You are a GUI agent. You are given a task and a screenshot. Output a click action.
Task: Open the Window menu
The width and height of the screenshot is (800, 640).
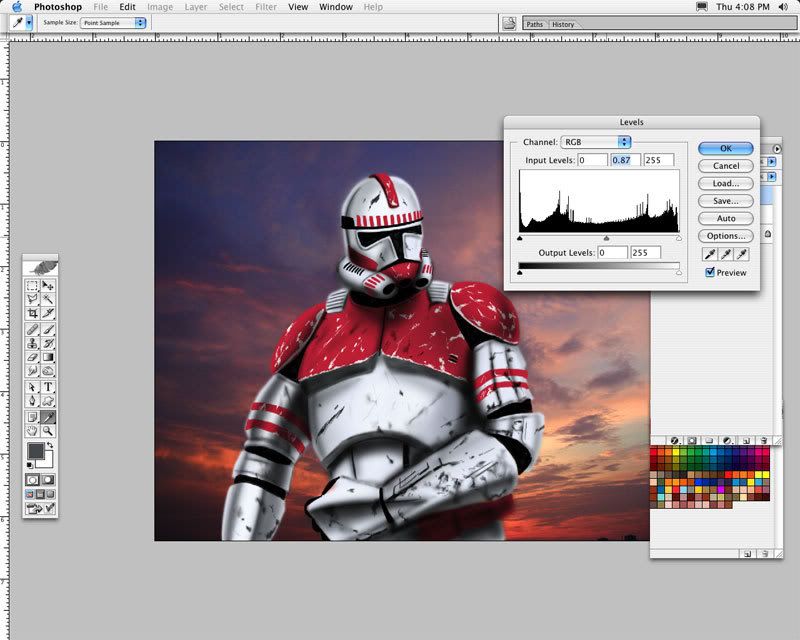click(336, 7)
